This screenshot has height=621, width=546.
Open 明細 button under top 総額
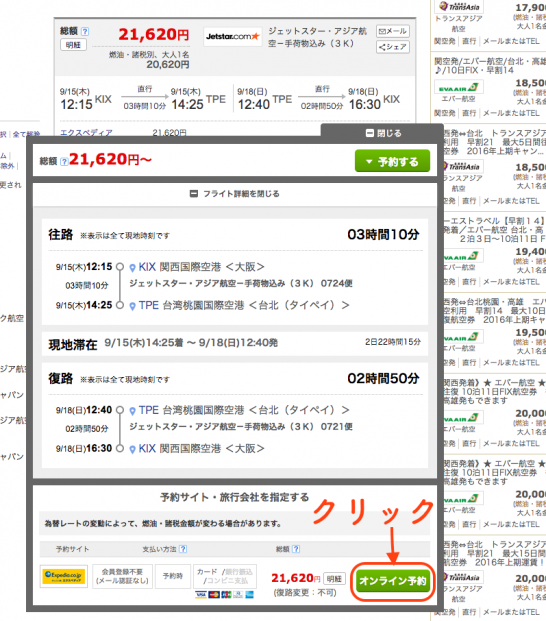[73, 45]
